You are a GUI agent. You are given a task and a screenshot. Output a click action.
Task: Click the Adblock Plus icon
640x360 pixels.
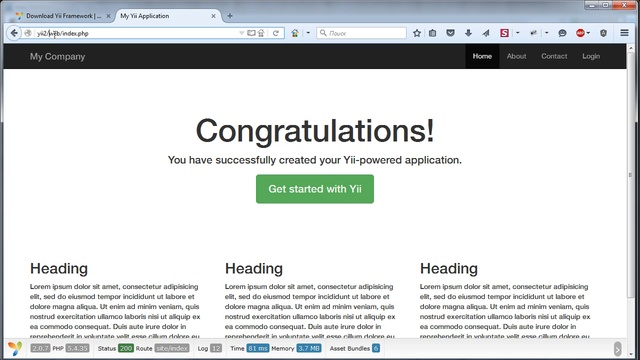[x=580, y=33]
